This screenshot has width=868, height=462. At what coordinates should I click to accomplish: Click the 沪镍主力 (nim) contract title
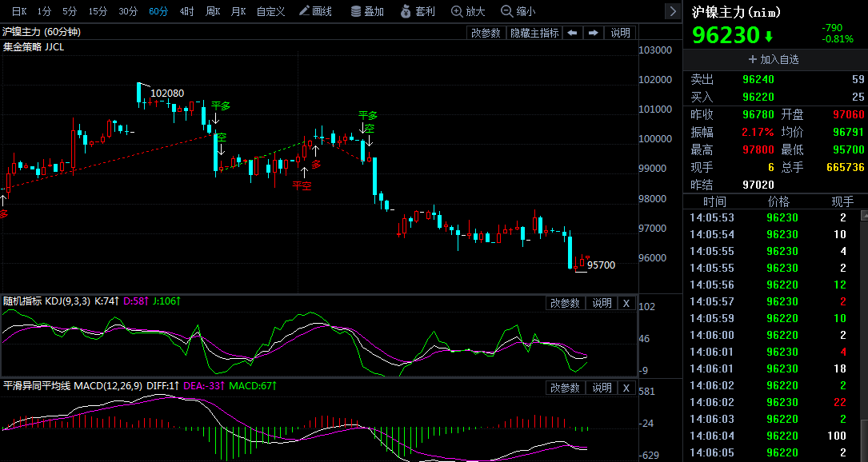(x=734, y=12)
